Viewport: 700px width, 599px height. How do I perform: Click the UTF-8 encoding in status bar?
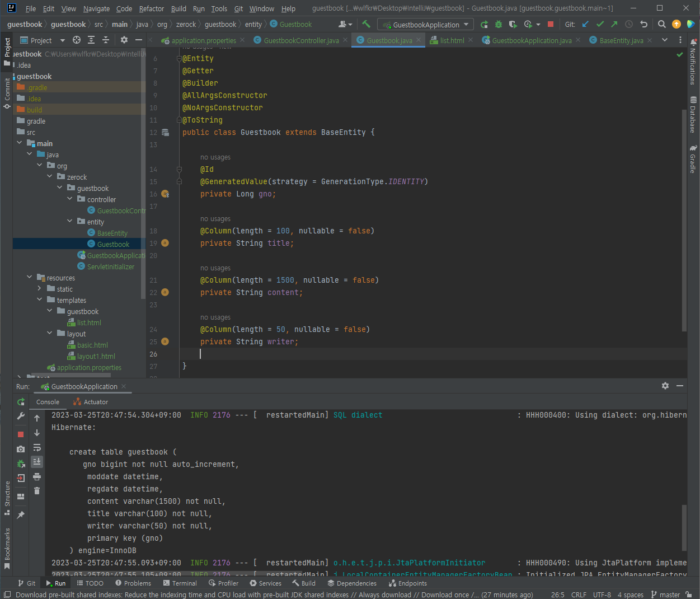tap(602, 595)
